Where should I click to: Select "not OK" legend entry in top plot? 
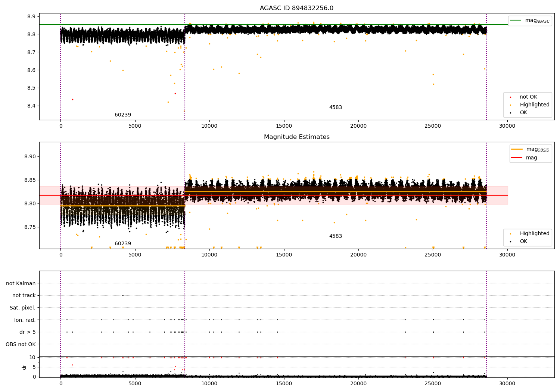[528, 97]
